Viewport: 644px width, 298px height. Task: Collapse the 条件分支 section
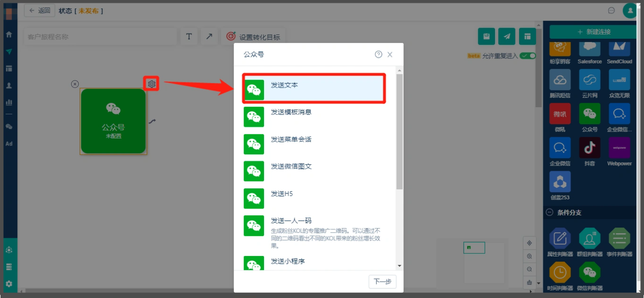point(549,212)
